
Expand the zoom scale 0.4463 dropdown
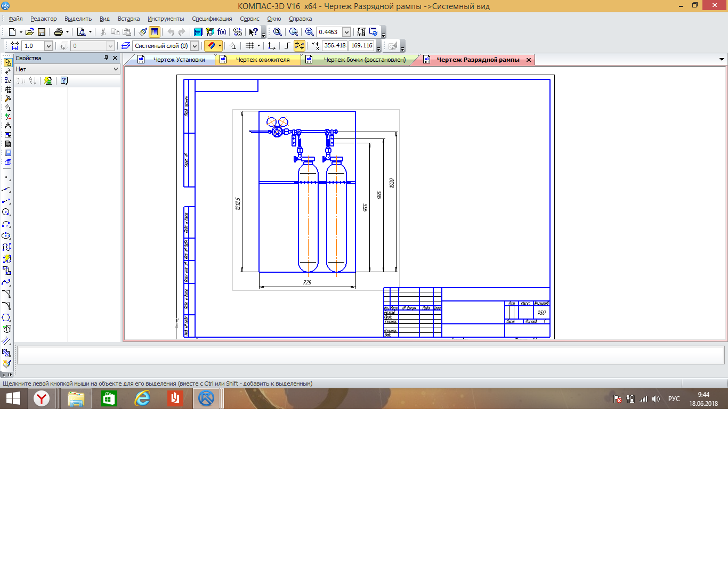[x=346, y=32]
